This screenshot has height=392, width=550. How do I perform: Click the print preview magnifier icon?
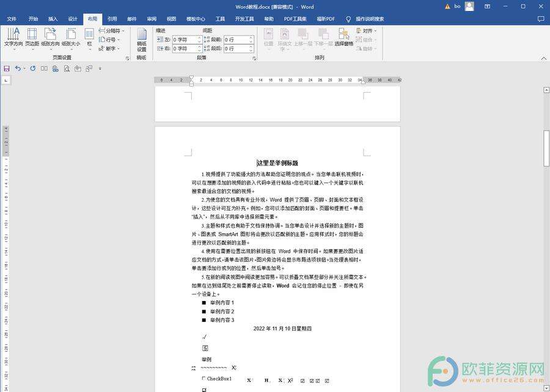(x=67, y=68)
